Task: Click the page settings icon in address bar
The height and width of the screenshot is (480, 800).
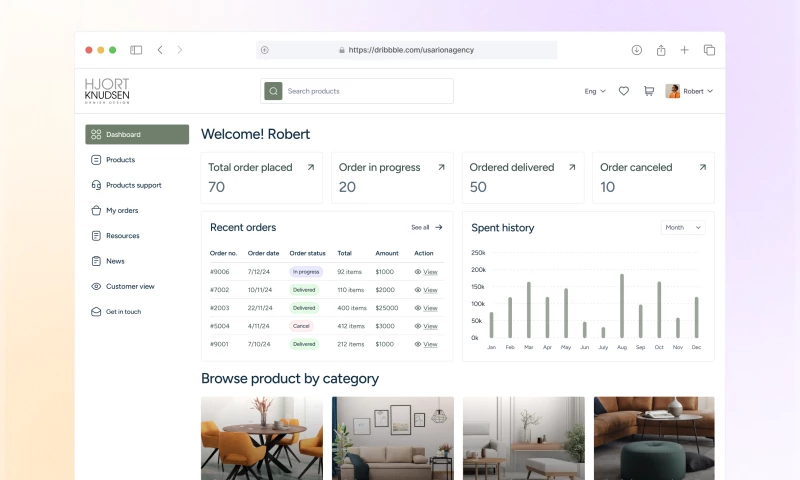Action: coord(265,50)
